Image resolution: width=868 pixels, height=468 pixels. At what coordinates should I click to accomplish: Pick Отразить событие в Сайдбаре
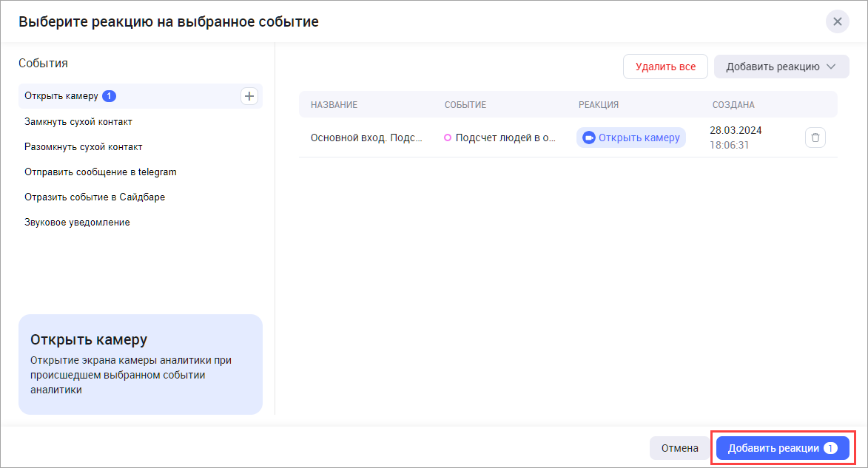click(94, 197)
